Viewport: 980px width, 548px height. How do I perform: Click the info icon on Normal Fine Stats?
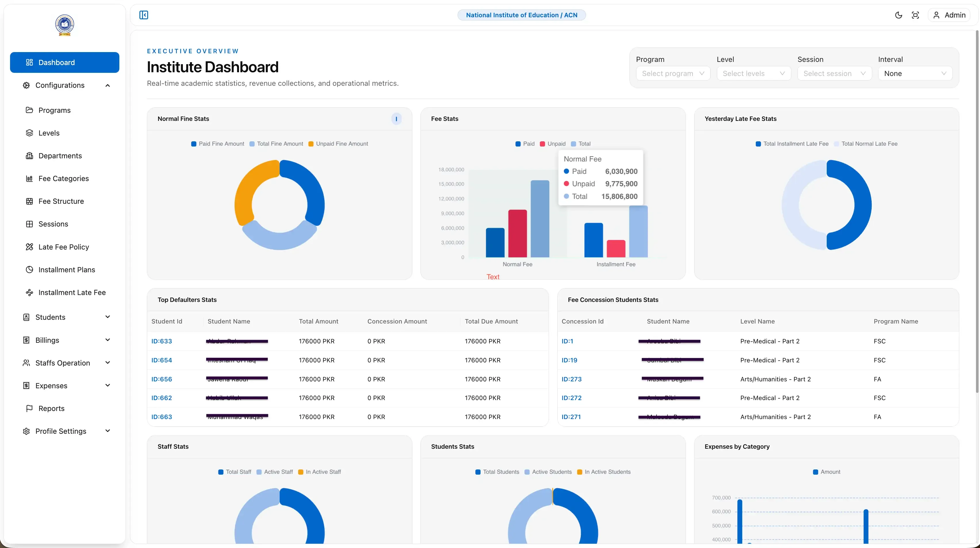pos(396,119)
